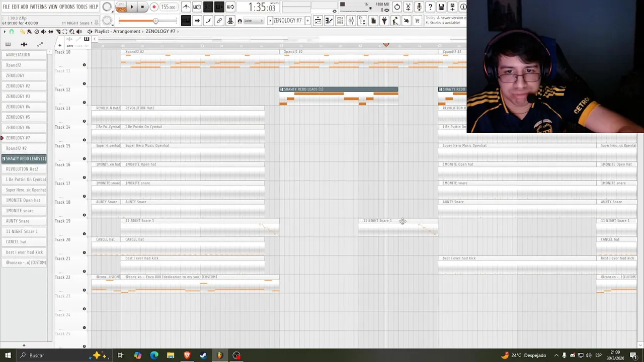The image size is (644, 362).
Task: Toggle loop recording icon
Action: pos(230,7)
